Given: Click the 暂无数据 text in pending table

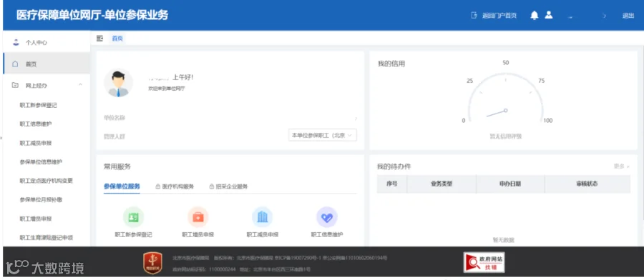Looking at the screenshot, I should (x=504, y=240).
